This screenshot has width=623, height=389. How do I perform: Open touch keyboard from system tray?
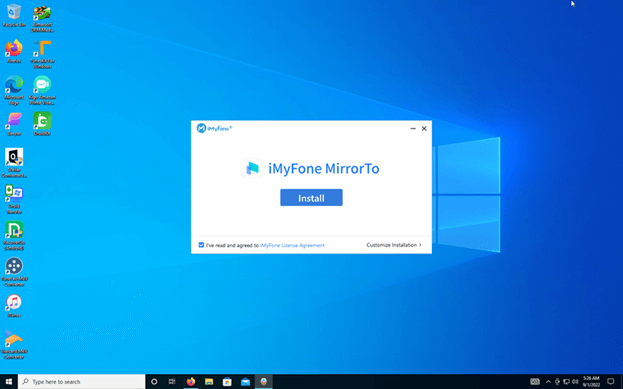tap(535, 381)
